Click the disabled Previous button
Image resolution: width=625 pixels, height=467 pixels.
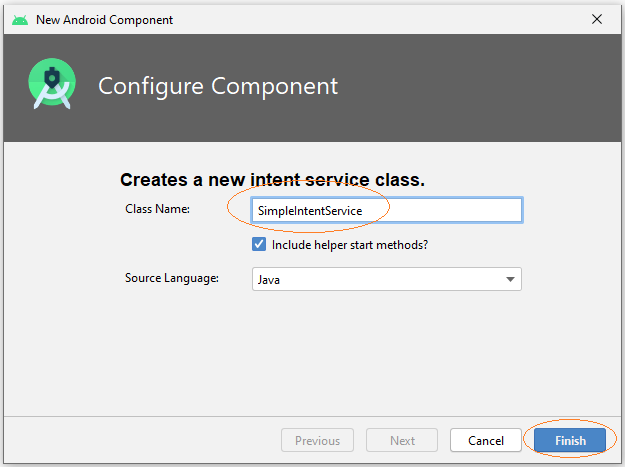317,440
